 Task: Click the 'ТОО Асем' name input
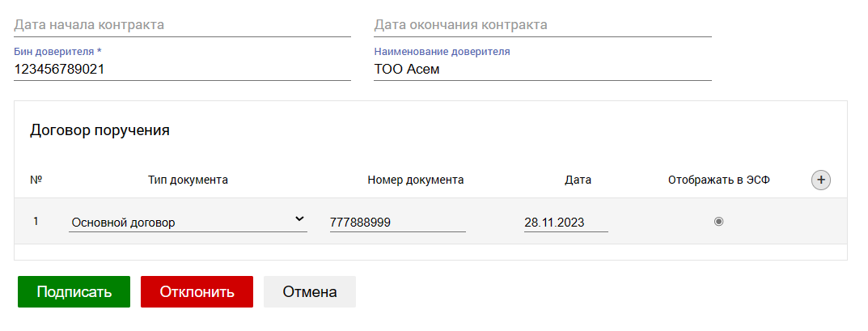tap(542, 70)
